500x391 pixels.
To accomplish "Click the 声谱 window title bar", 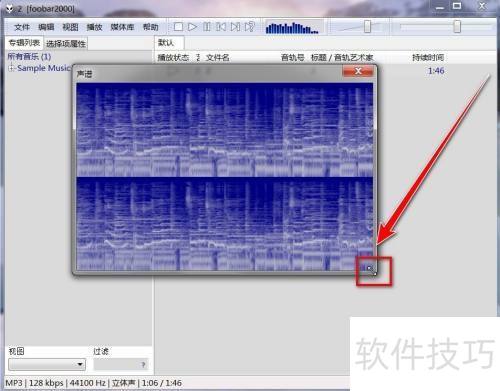I will 208,74.
